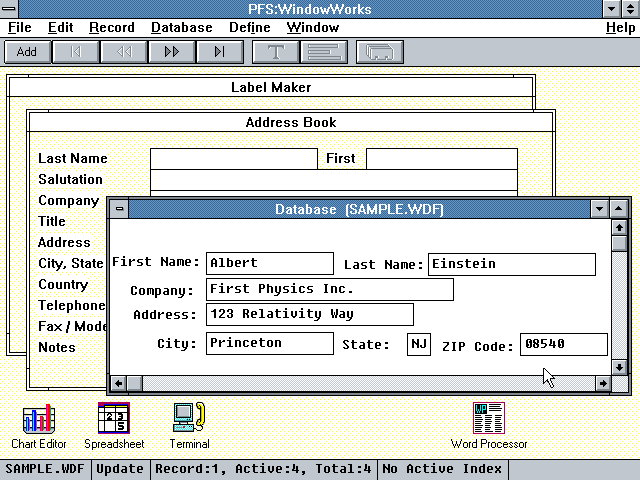The image size is (640, 480).
Task: Open the Help menu
Action: click(620, 27)
